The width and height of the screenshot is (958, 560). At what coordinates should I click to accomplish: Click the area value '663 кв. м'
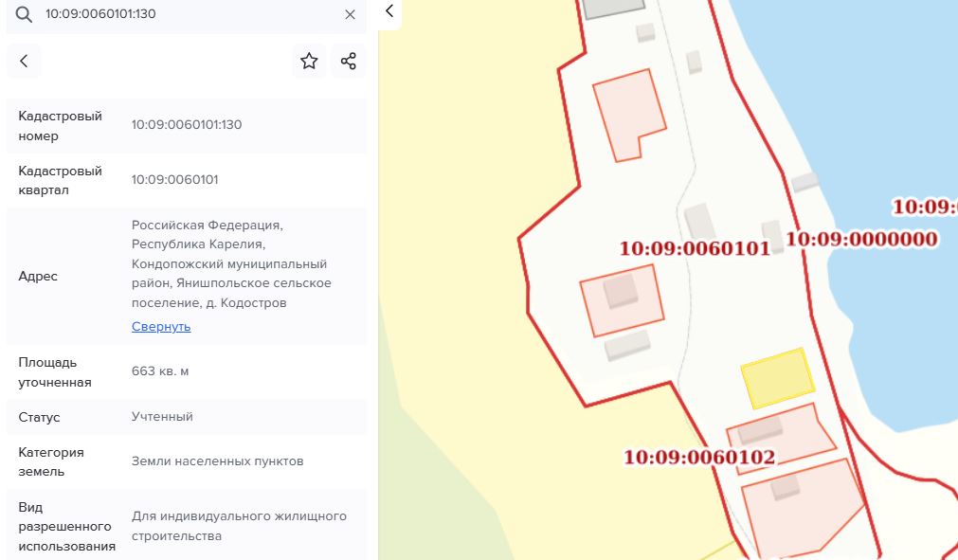coord(160,371)
